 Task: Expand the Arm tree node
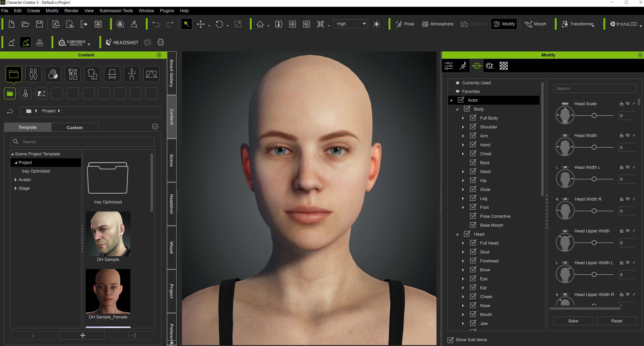tap(463, 136)
